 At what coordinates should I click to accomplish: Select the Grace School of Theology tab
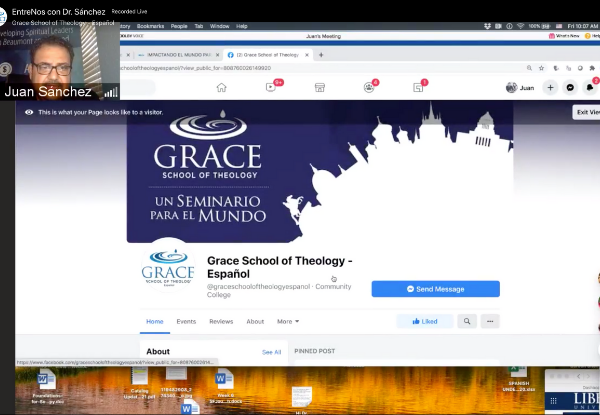(268, 55)
